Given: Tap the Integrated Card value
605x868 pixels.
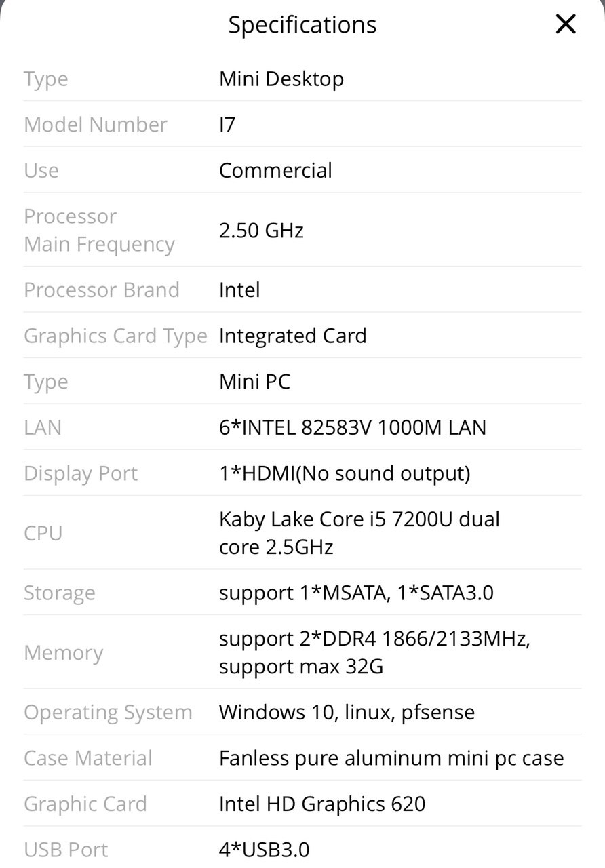Looking at the screenshot, I should pos(293,336).
